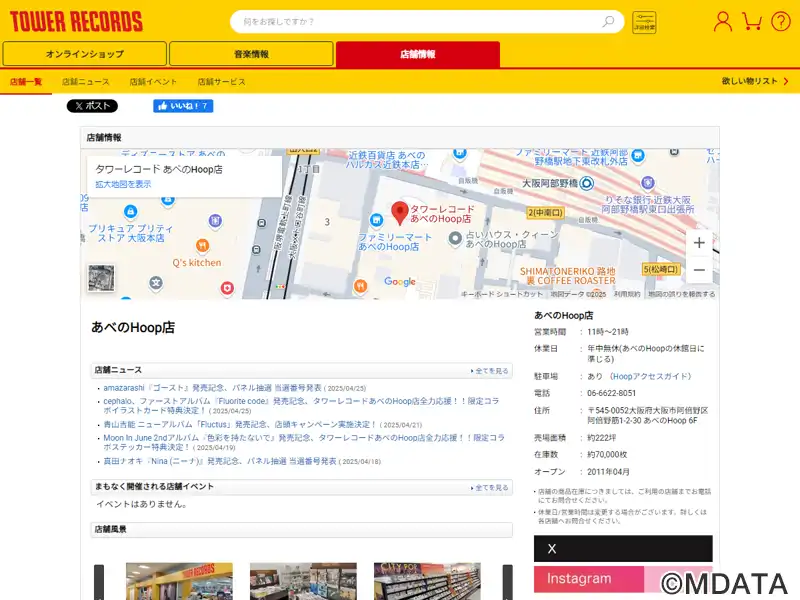Screen dimensions: 800x600
Task: Open the 真田ナオキ『Nina』news article
Action: click(x=220, y=461)
